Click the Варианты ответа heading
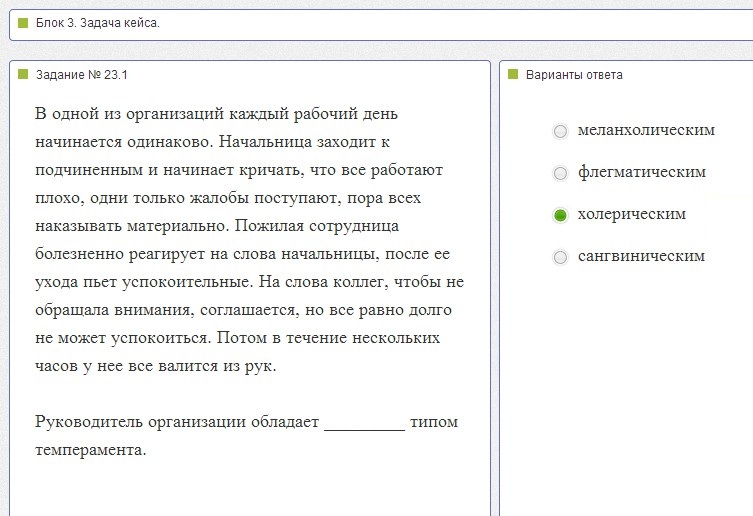 [x=574, y=75]
